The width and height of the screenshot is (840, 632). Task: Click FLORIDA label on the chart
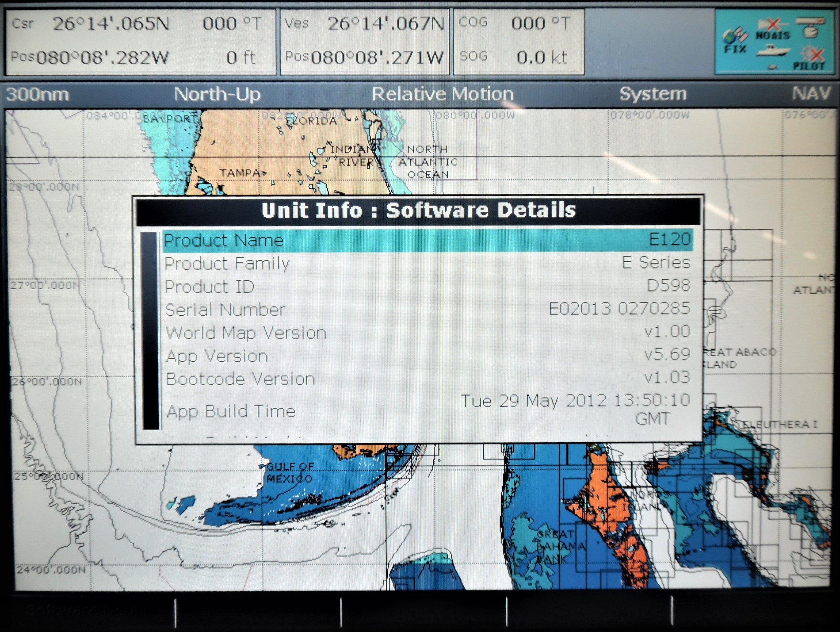(x=312, y=121)
